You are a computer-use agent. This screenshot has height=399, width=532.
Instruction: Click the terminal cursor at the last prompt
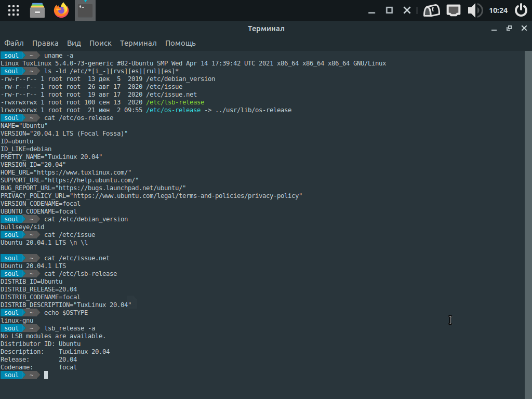click(x=46, y=375)
